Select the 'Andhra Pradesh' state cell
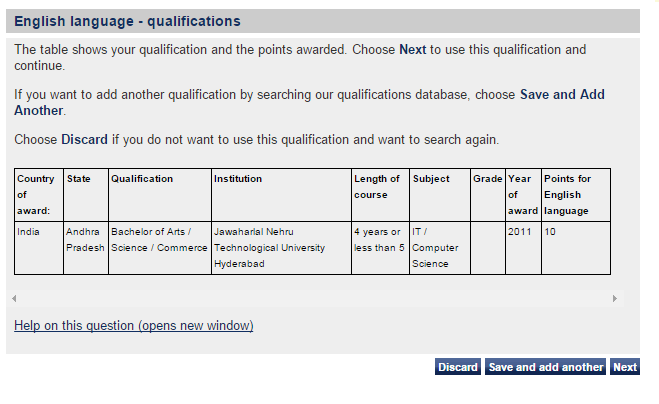Screen dimensions: 659x404 click(x=84, y=239)
